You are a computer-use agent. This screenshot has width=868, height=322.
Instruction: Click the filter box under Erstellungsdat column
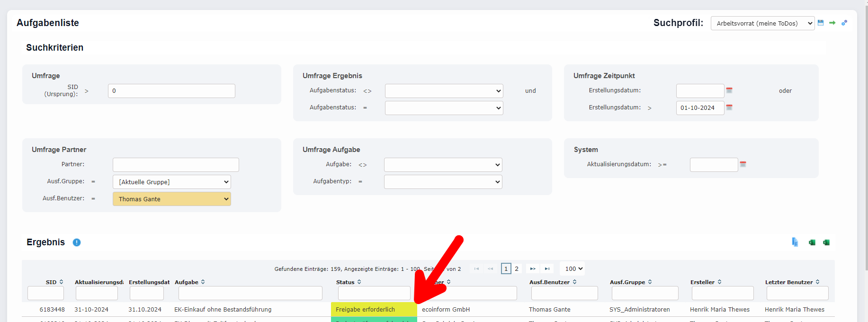tap(147, 293)
